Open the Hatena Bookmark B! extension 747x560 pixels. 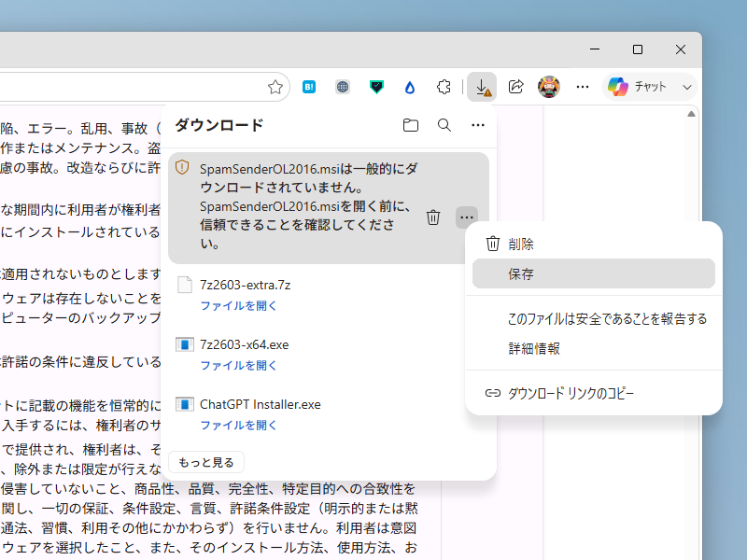[x=309, y=87]
